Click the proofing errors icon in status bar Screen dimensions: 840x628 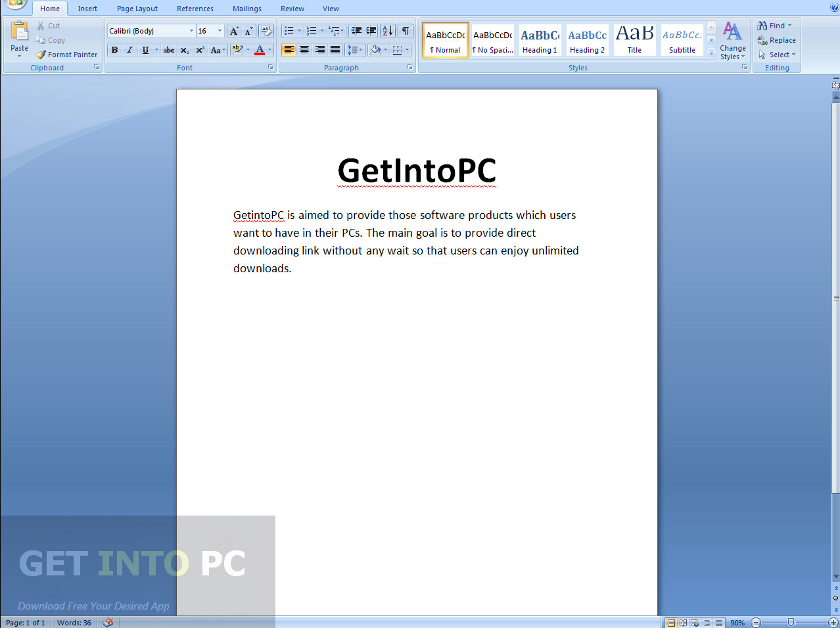pos(108,623)
